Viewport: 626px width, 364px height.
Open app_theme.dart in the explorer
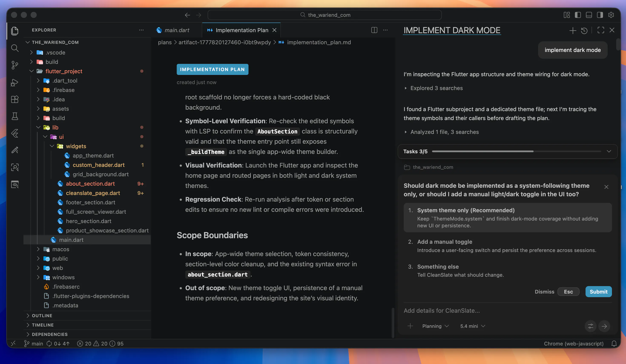[x=93, y=155]
